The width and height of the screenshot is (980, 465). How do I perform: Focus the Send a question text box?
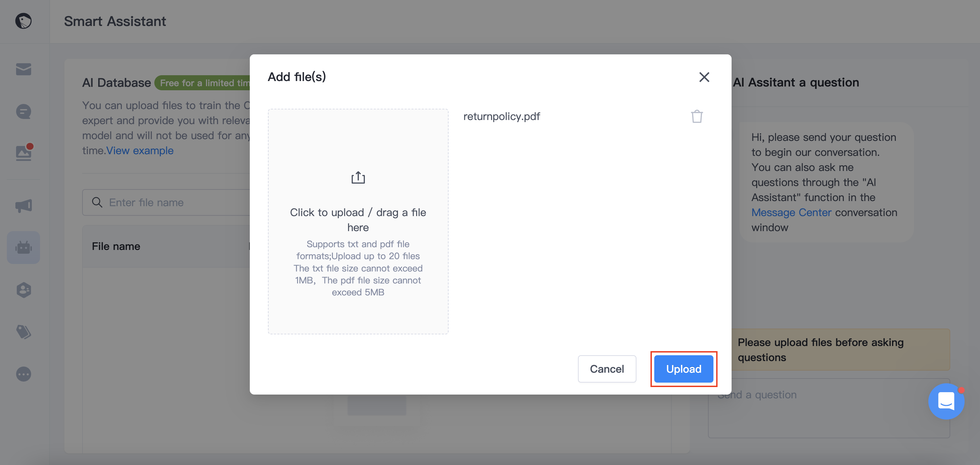829,408
